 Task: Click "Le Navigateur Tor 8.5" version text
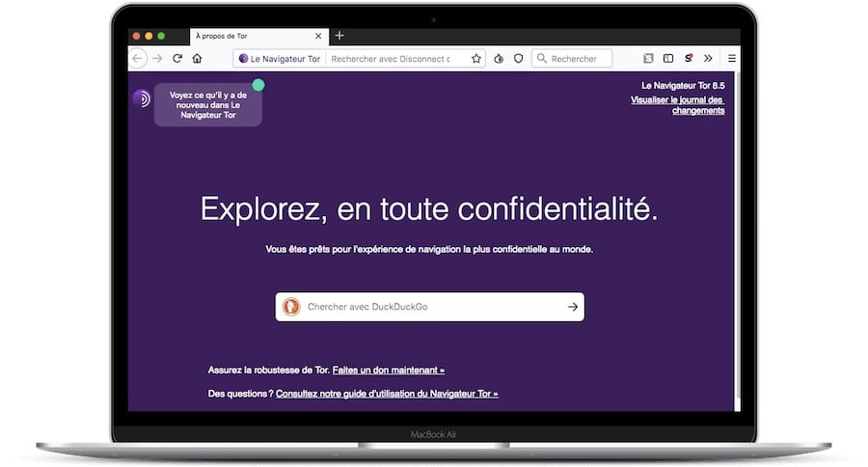(x=683, y=85)
